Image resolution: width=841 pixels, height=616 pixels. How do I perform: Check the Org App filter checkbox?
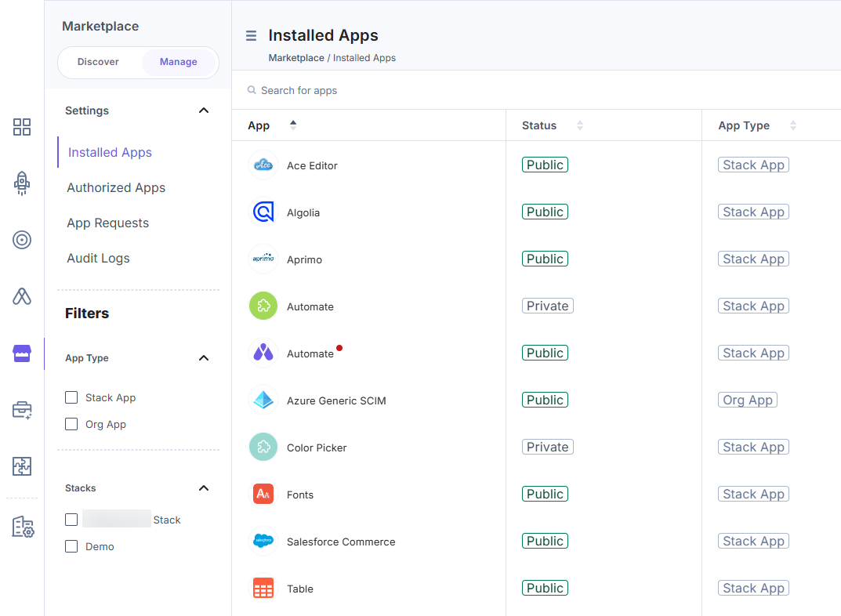71,424
